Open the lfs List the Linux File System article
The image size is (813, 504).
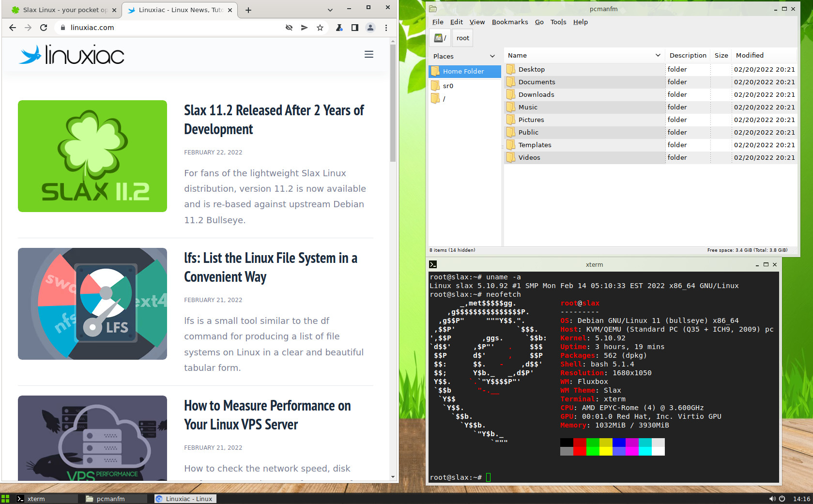(271, 267)
